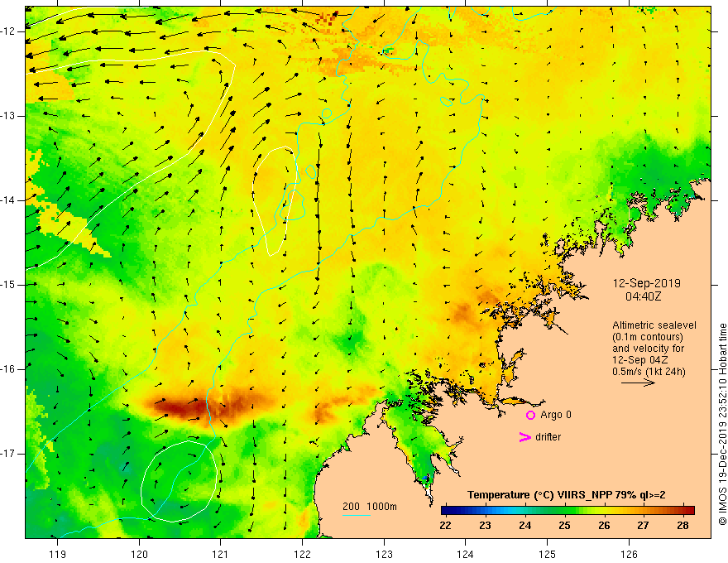728x563 pixels.
Task: Click inside the elongated white contour near 121.7E 14S
Action: [275, 200]
